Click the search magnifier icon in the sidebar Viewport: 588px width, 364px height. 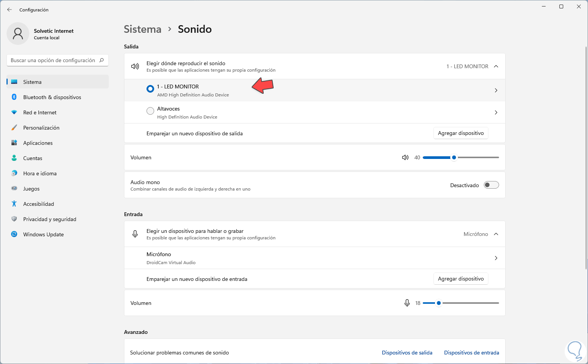tap(101, 60)
